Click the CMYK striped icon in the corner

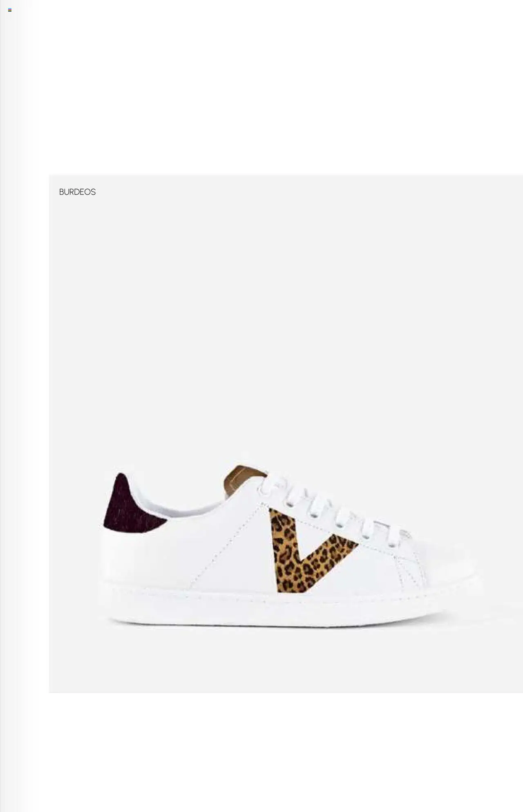pos(10,10)
